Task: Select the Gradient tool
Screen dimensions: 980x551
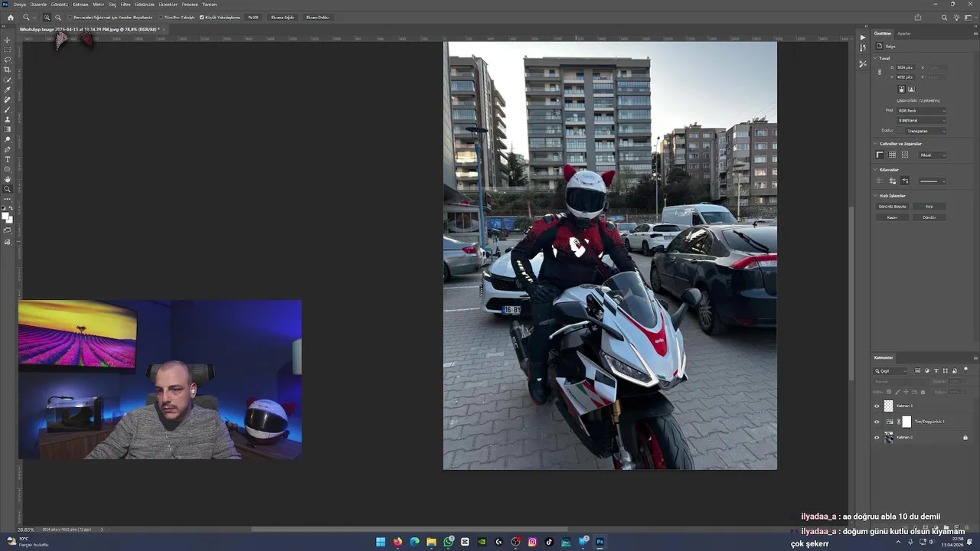Action: click(x=8, y=129)
